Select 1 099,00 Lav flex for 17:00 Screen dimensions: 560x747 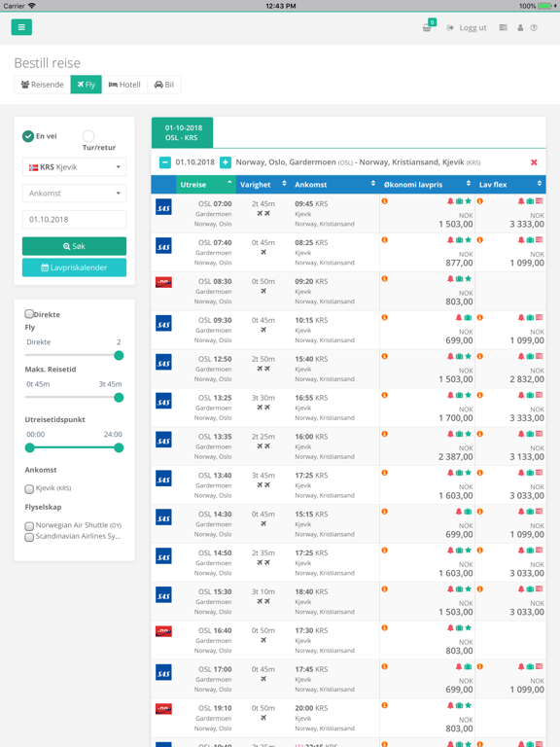(x=527, y=690)
